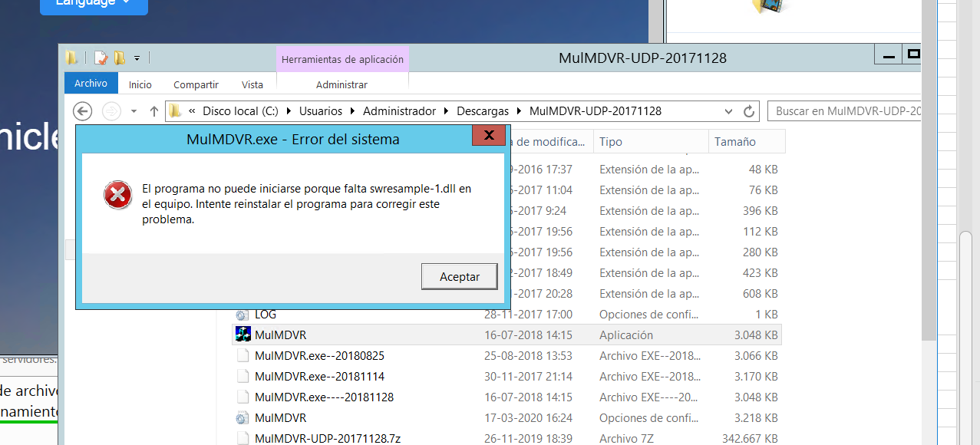980x445 pixels.
Task: Click the MulMDVR configuration settings file icon
Action: click(x=243, y=418)
